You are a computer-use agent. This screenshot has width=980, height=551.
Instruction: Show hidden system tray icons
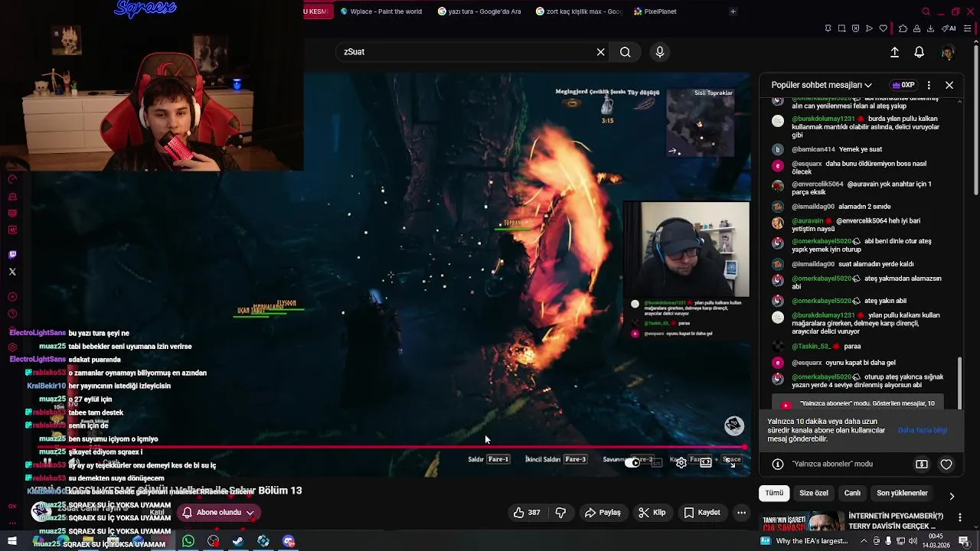coord(864,542)
